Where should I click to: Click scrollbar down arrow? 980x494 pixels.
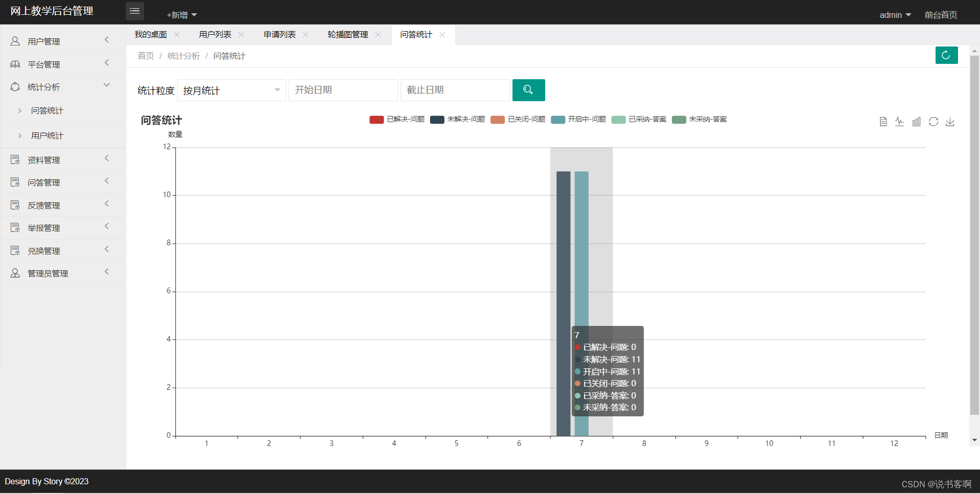coord(974,440)
